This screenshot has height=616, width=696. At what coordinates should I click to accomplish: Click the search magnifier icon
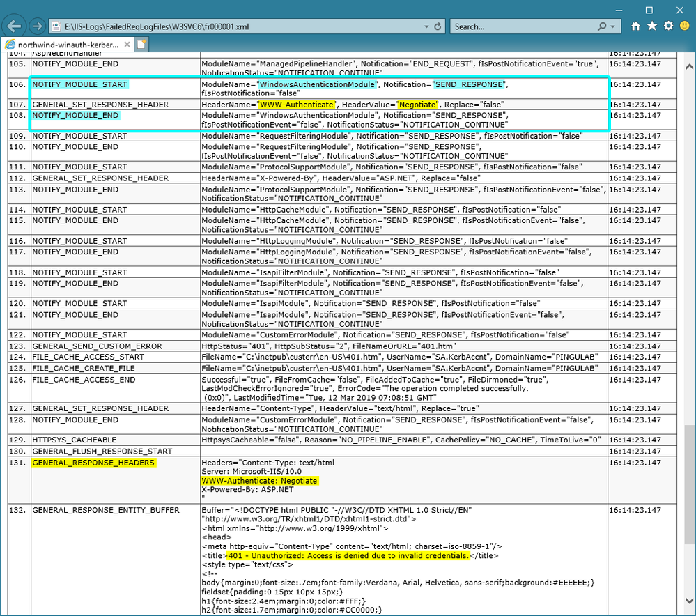coord(602,26)
